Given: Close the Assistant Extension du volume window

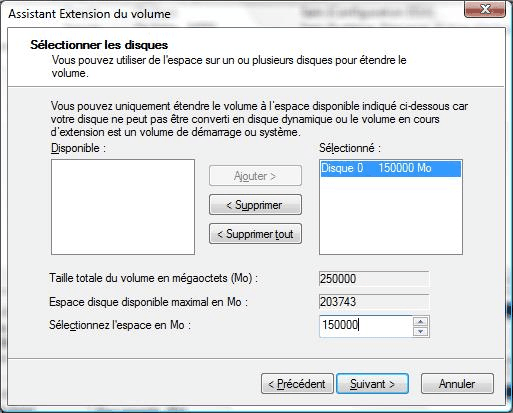Looking at the screenshot, I should coord(485,9).
